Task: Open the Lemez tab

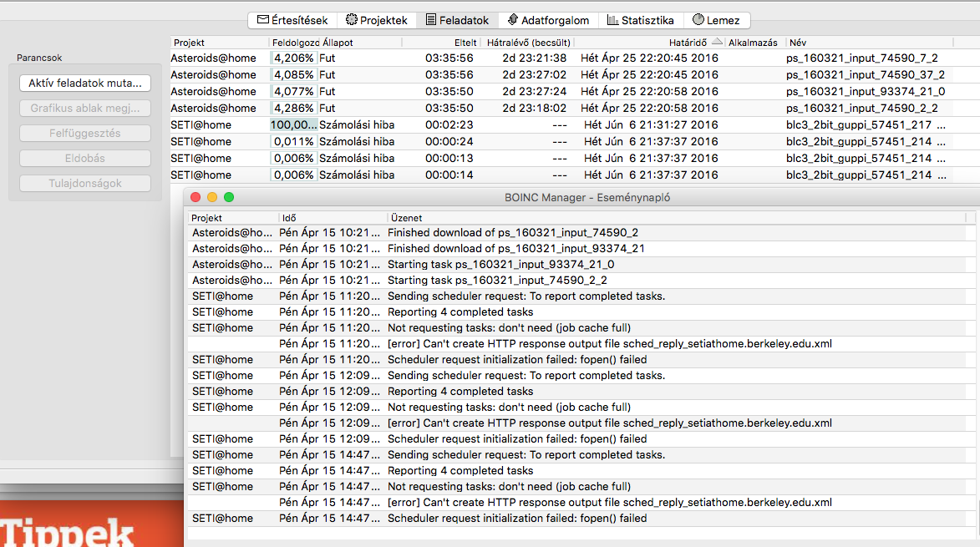Action: coord(716,20)
